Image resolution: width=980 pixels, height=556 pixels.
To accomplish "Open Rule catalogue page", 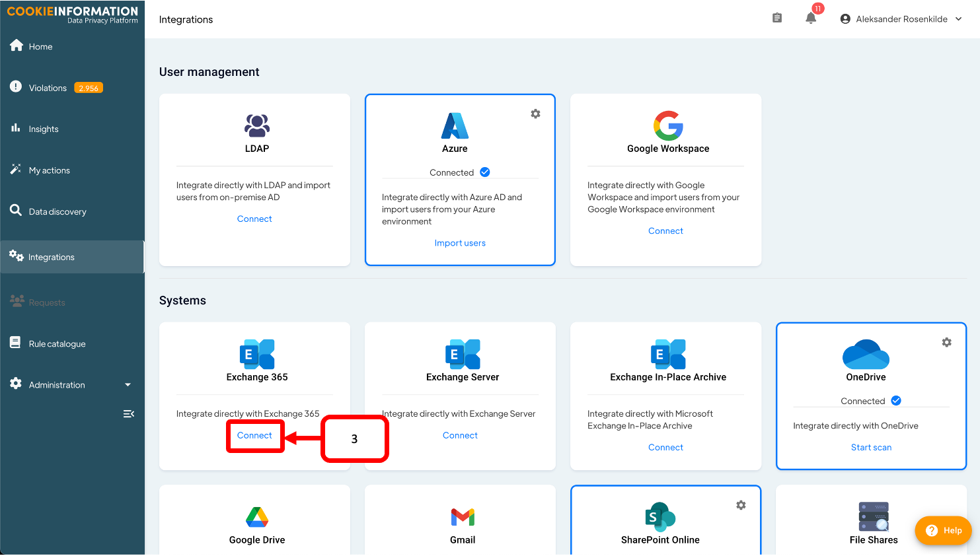I will click(57, 344).
